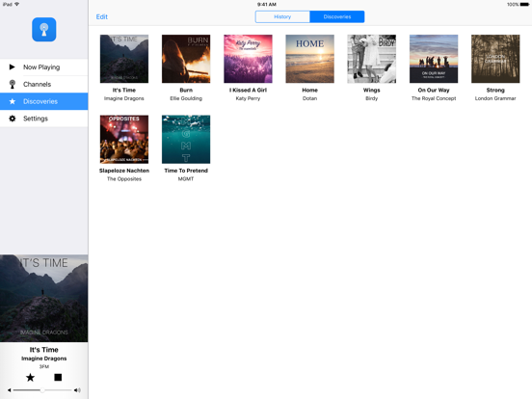532x399 pixels.
Task: Click the 'The Royal Concept' artist label
Action: click(x=434, y=98)
